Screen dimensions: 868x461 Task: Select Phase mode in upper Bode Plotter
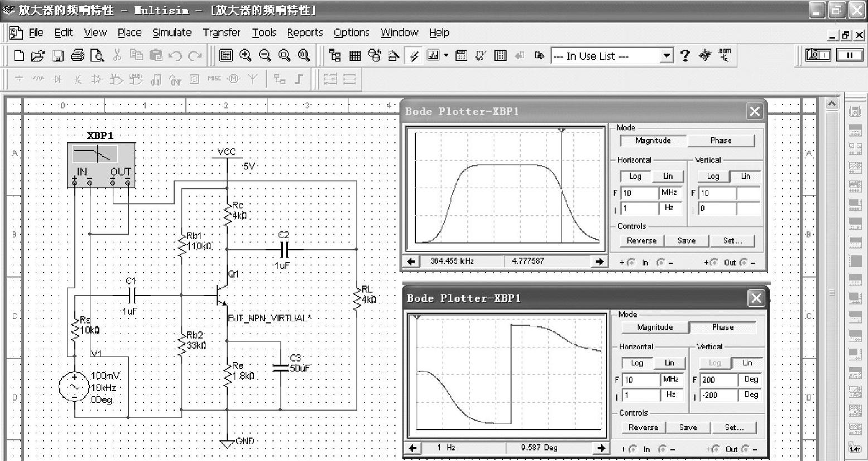click(x=721, y=141)
